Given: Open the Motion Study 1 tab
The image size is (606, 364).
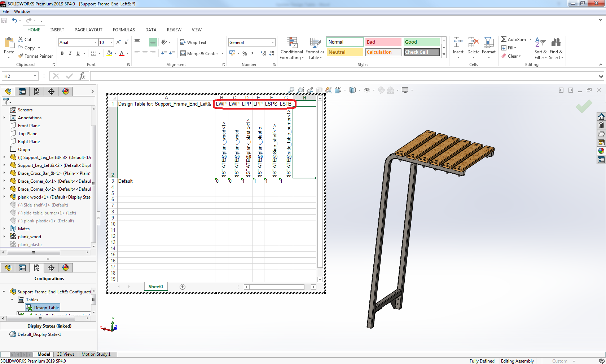Looking at the screenshot, I should coord(96,354).
